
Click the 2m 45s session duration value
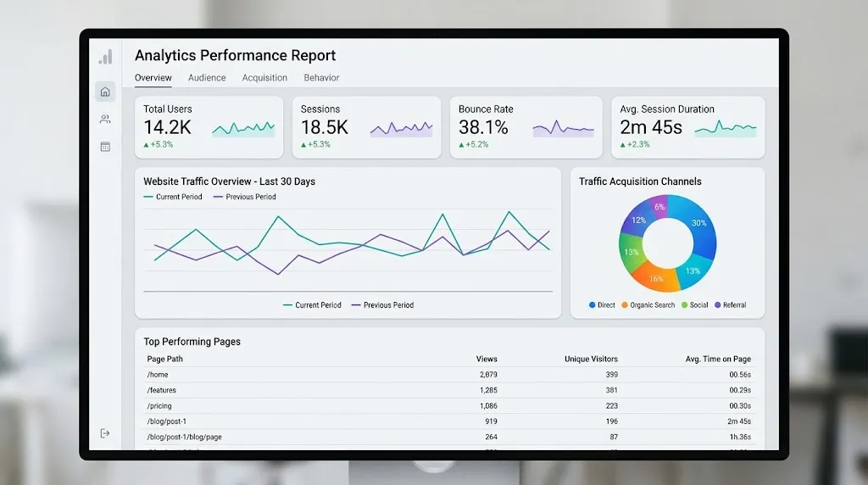pos(651,127)
